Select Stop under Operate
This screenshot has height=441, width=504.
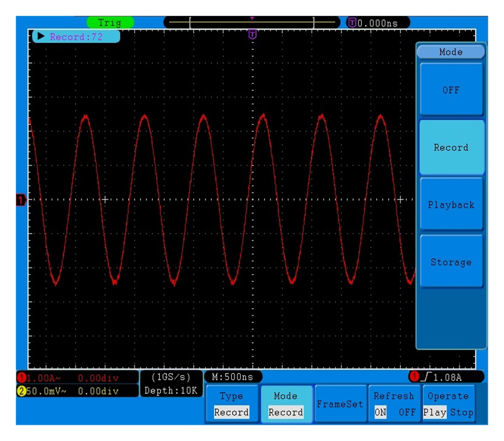461,412
